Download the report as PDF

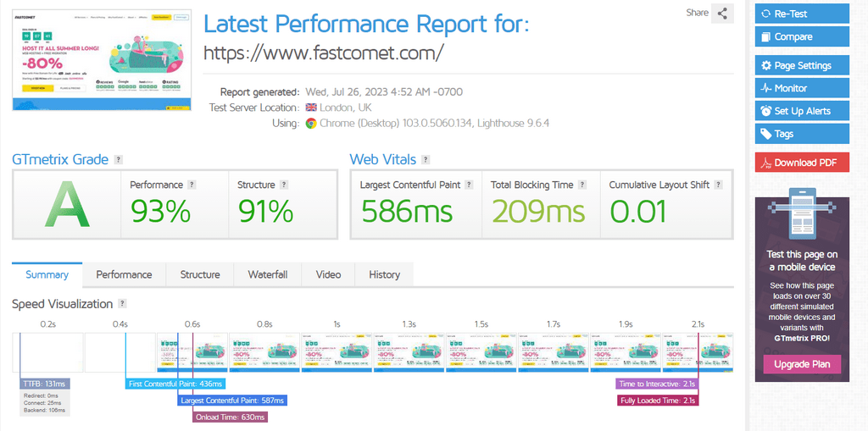point(801,163)
